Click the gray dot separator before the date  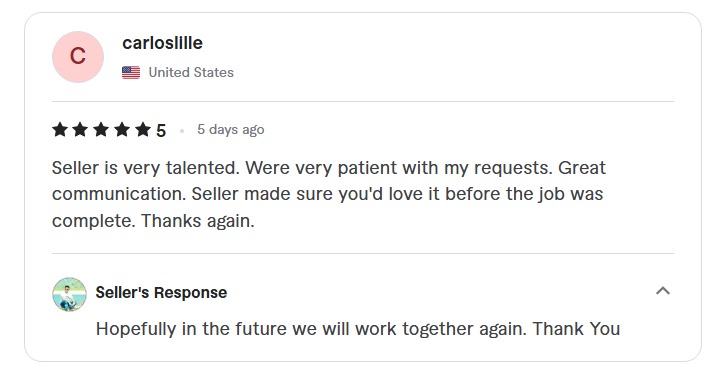pos(182,131)
